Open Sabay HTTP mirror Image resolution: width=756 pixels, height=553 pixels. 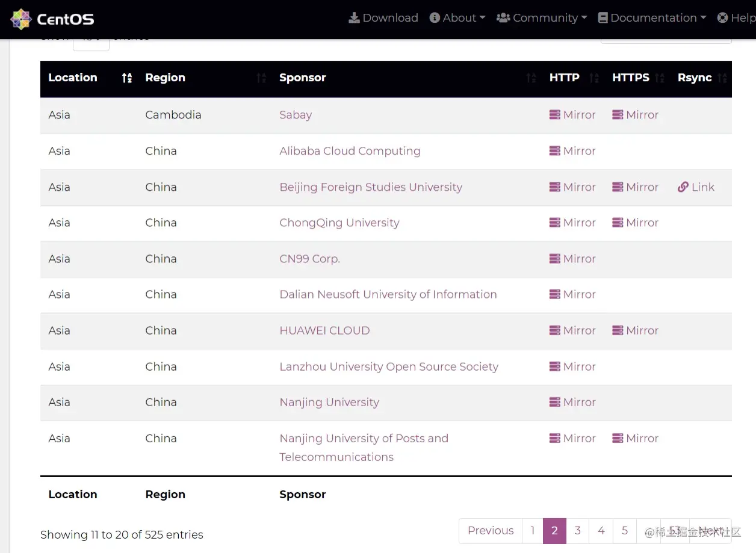click(572, 115)
